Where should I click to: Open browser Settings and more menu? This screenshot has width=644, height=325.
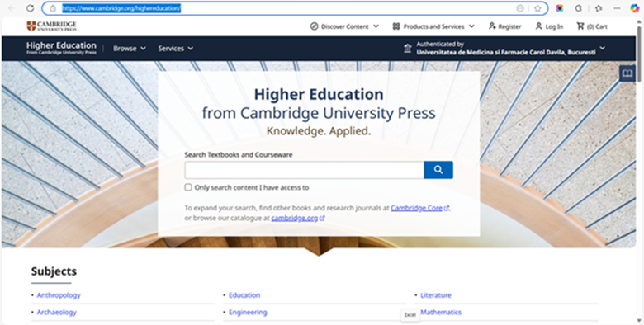617,8
